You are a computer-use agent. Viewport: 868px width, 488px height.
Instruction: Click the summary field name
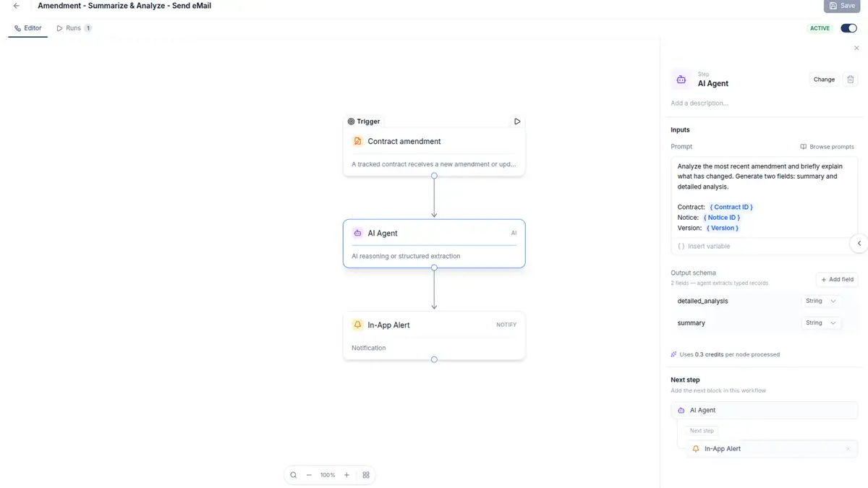691,323
